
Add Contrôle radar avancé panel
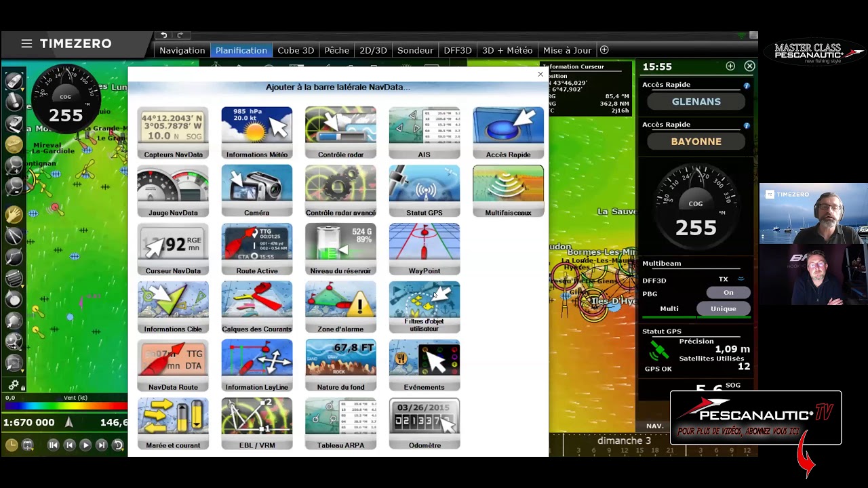(x=340, y=191)
